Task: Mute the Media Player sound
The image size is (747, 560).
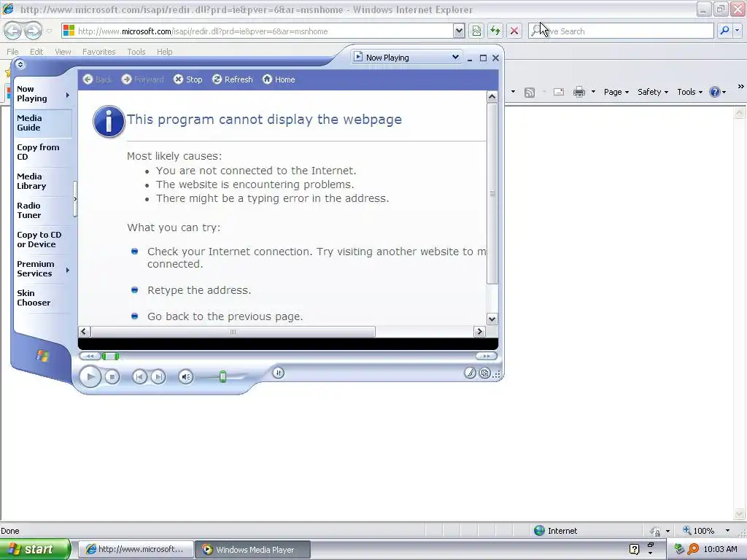Action: [186, 377]
